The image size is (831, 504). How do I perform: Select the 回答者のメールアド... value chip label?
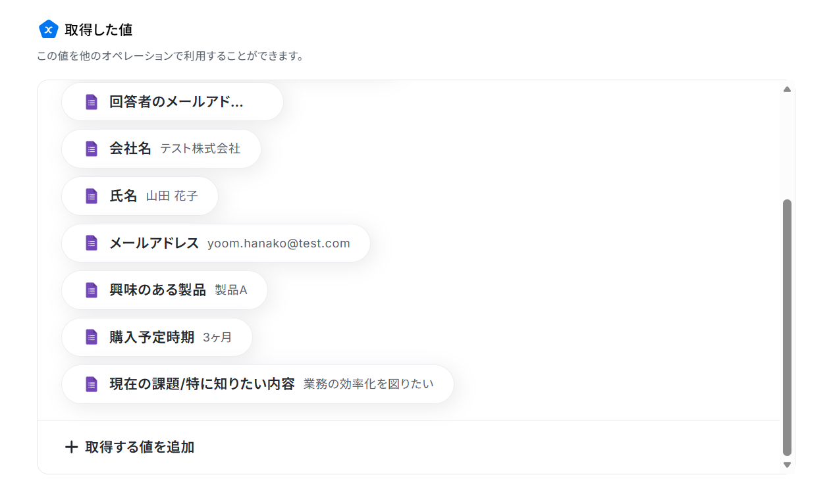click(176, 102)
